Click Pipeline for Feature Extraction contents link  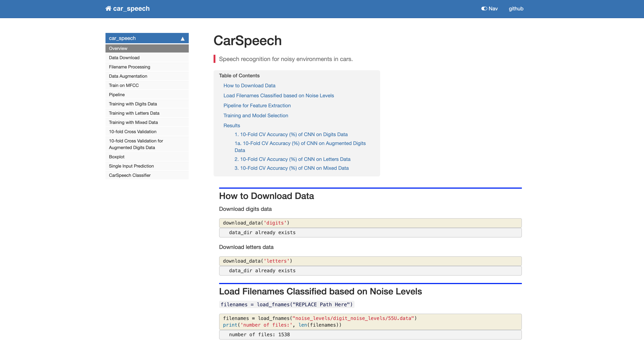[257, 106]
